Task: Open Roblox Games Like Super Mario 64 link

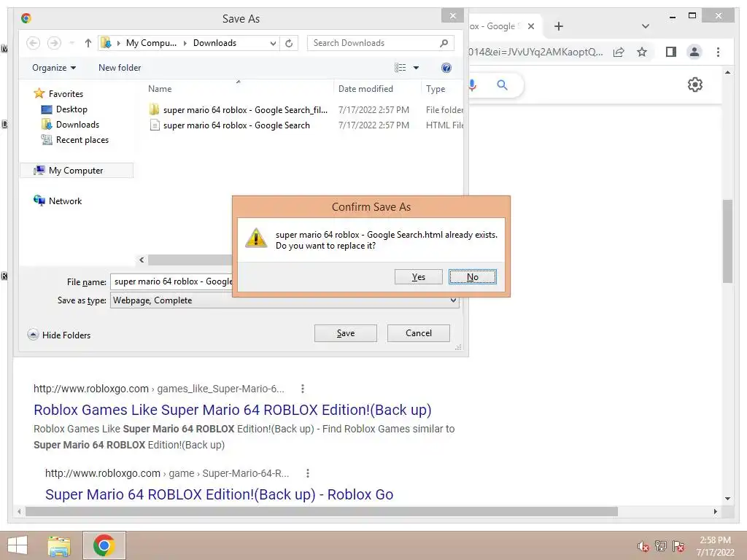Action: 233,410
